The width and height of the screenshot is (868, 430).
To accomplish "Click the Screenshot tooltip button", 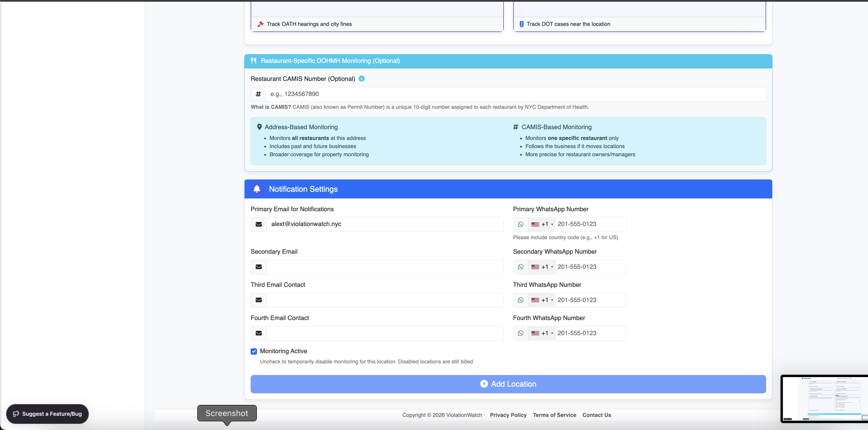I will 227,413.
